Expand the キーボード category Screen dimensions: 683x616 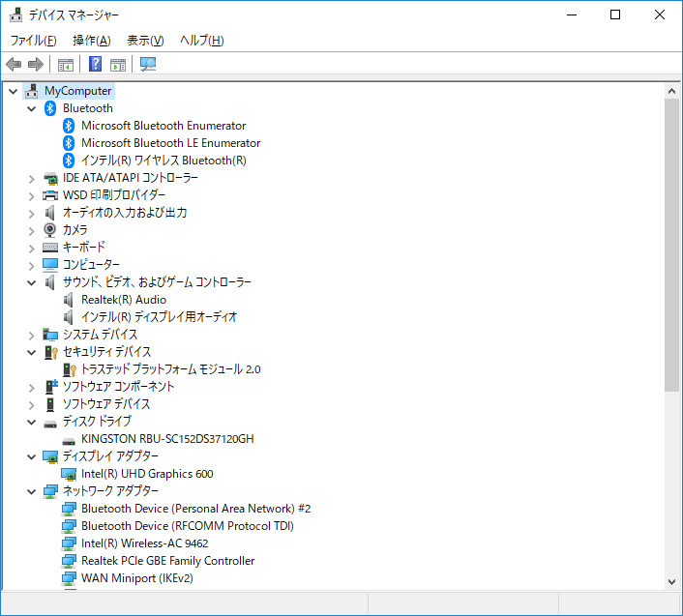tap(31, 249)
